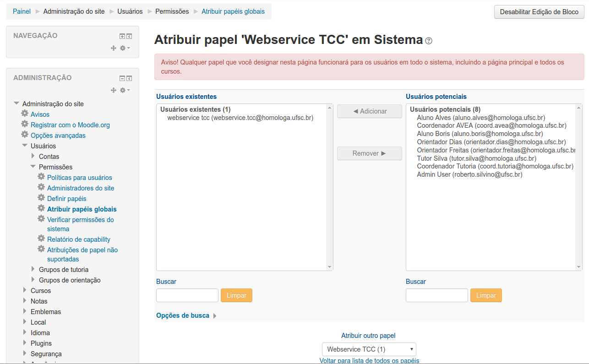Hide the Navegação block icon
Image resolution: width=589 pixels, height=364 pixels.
pos(122,36)
